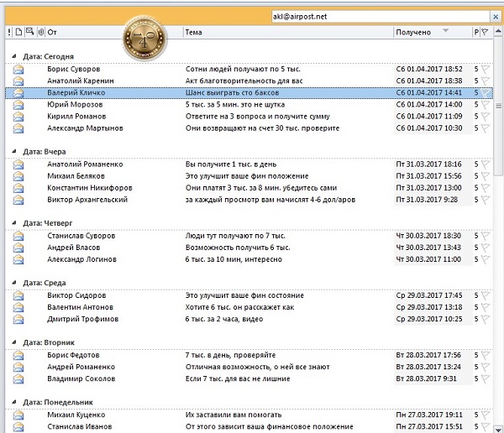The height and width of the screenshot is (433, 504).
Task: Clear the search box with the X button
Action: [x=495, y=17]
